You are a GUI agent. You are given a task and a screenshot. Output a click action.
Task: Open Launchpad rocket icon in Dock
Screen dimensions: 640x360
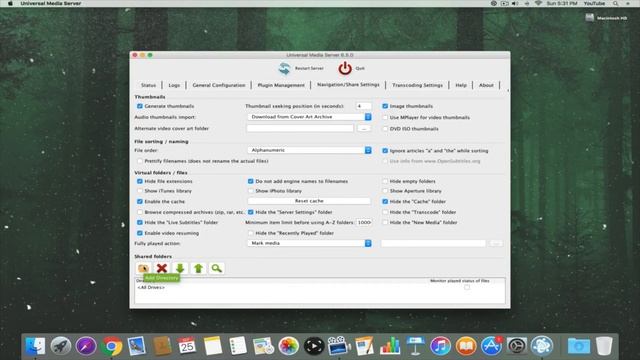click(61, 346)
